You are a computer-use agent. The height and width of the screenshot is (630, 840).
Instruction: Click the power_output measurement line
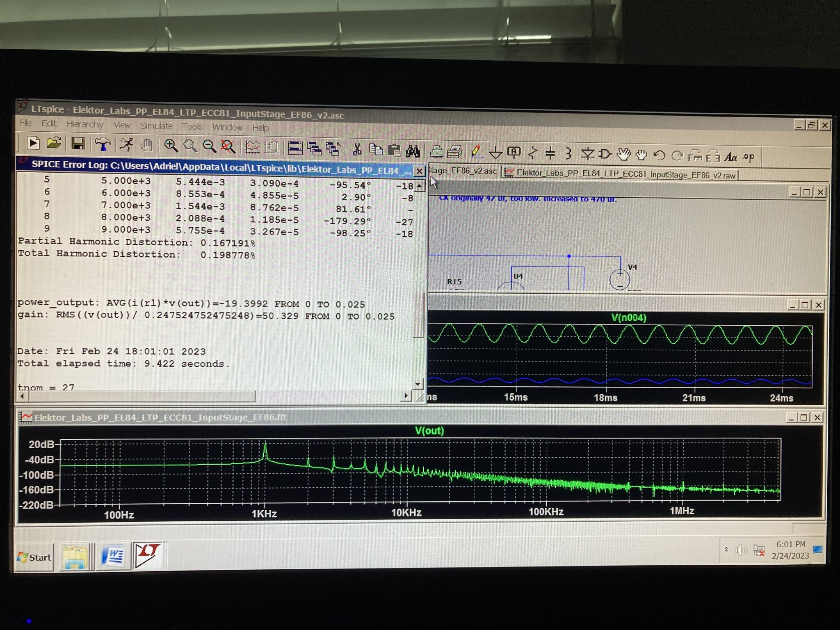point(191,304)
